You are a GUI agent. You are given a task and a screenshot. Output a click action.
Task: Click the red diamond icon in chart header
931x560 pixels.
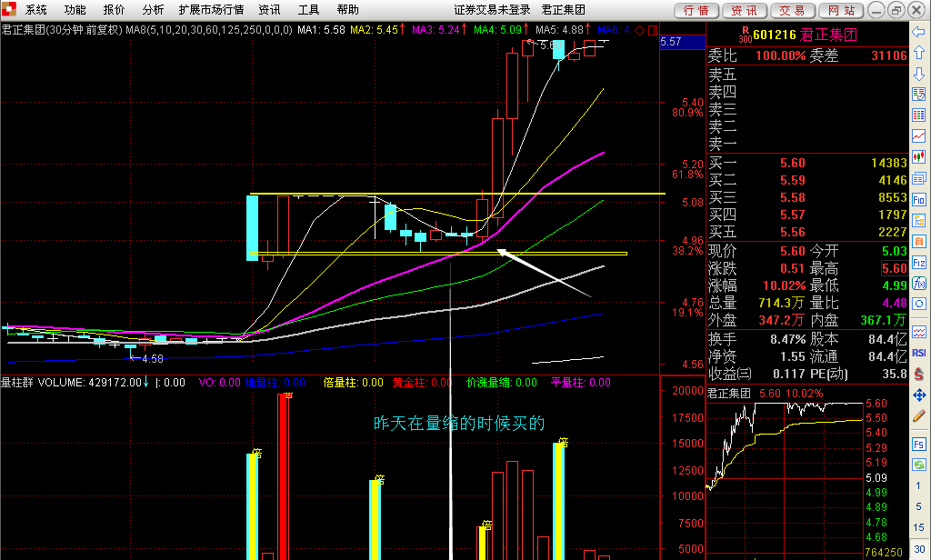pyautogui.click(x=639, y=30)
